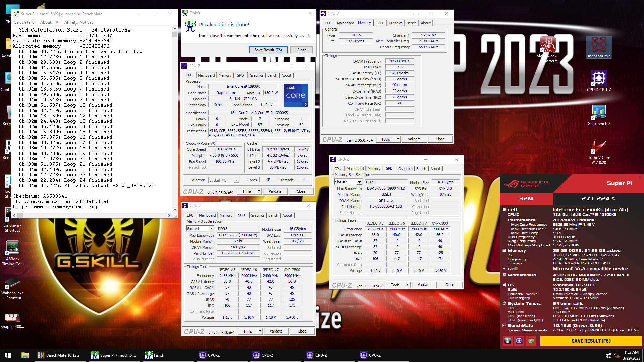
Task: Open Tools dropdown arrow in CPU-Z Memory window
Action: [x=398, y=139]
